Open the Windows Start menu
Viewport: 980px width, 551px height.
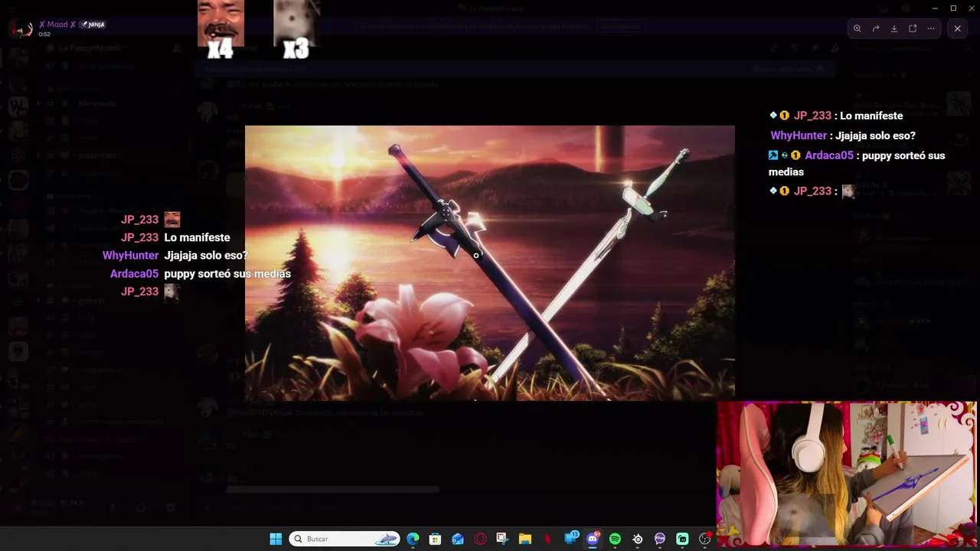276,539
